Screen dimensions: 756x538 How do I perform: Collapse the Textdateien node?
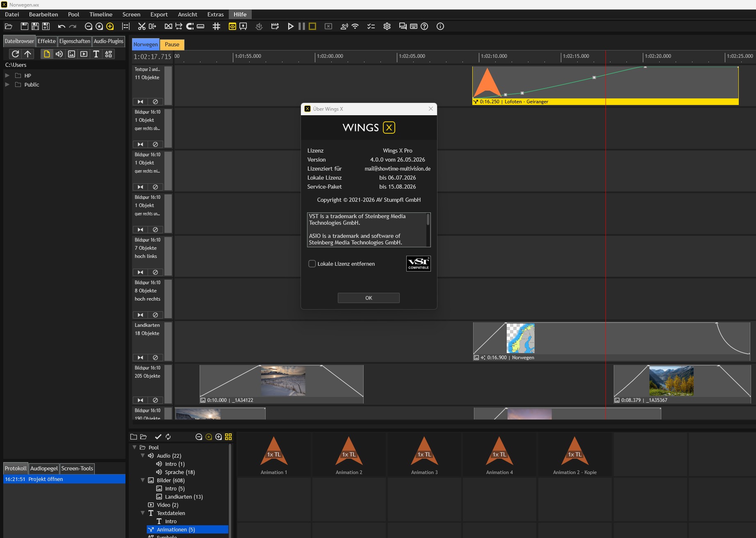143,513
